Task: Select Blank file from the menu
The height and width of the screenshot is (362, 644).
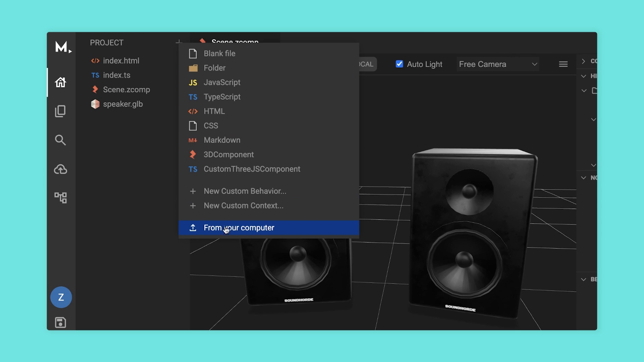Action: tap(269, 53)
